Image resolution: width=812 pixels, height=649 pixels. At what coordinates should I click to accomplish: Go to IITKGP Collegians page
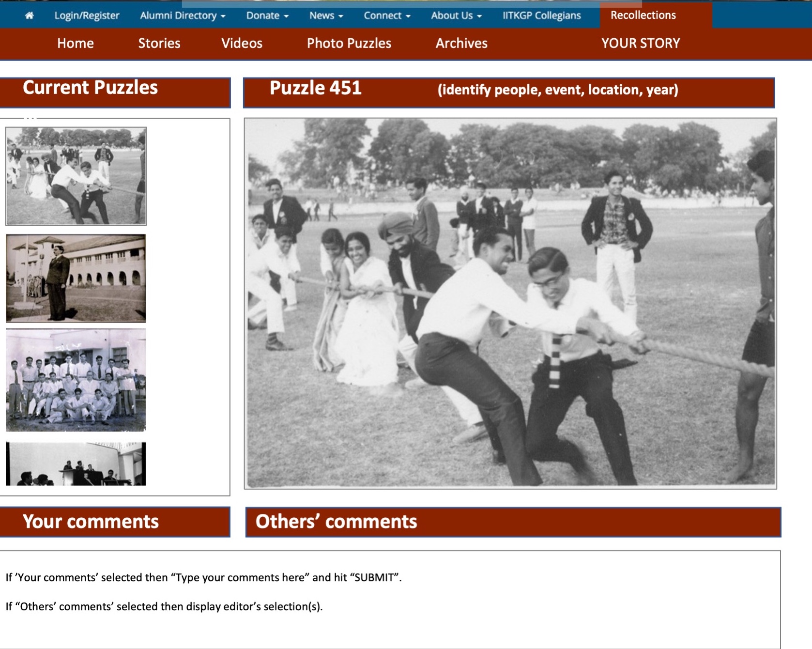[x=541, y=15]
